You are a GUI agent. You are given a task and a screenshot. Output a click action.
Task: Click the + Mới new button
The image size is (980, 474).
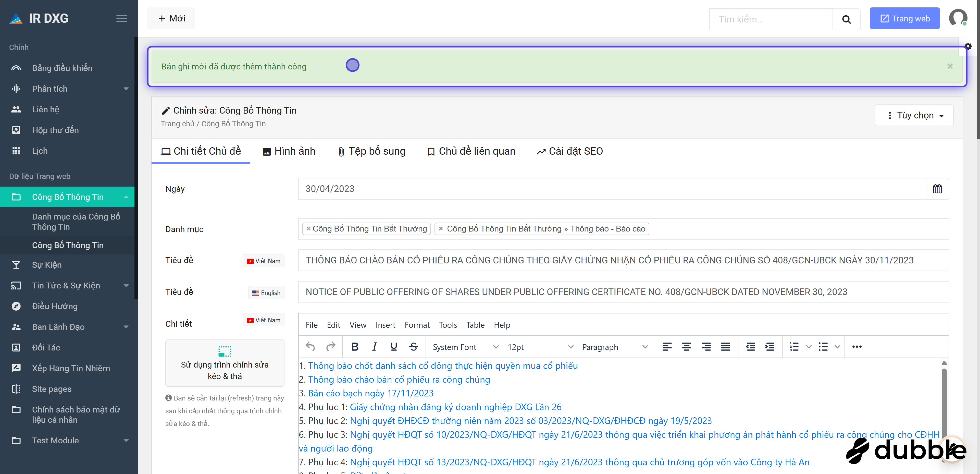pyautogui.click(x=171, y=18)
